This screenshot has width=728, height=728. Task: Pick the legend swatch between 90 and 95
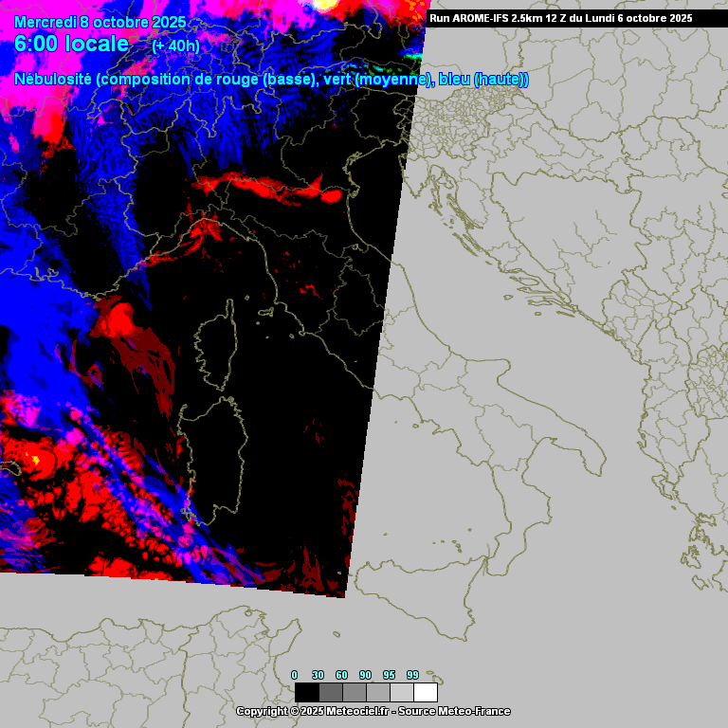click(x=377, y=692)
